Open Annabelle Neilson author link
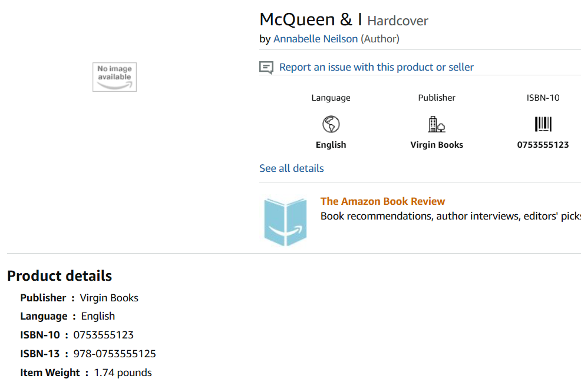581x392 pixels. click(x=315, y=39)
